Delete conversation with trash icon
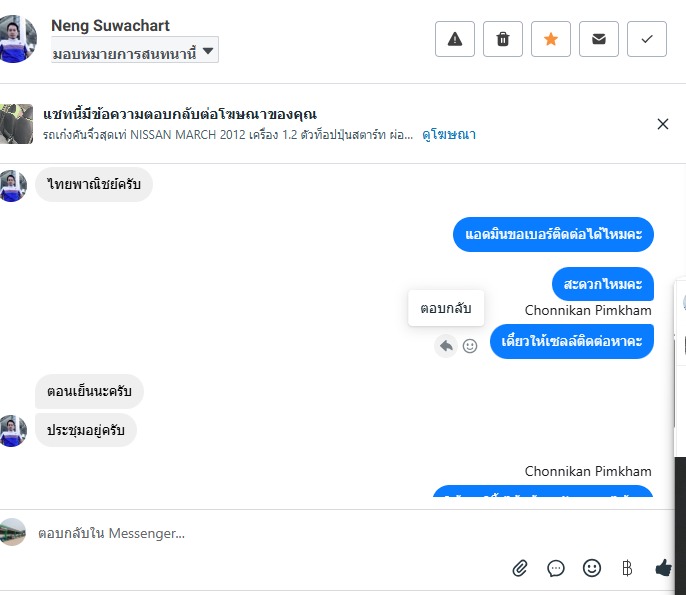Viewport: 686px width, 595px height. [x=503, y=39]
